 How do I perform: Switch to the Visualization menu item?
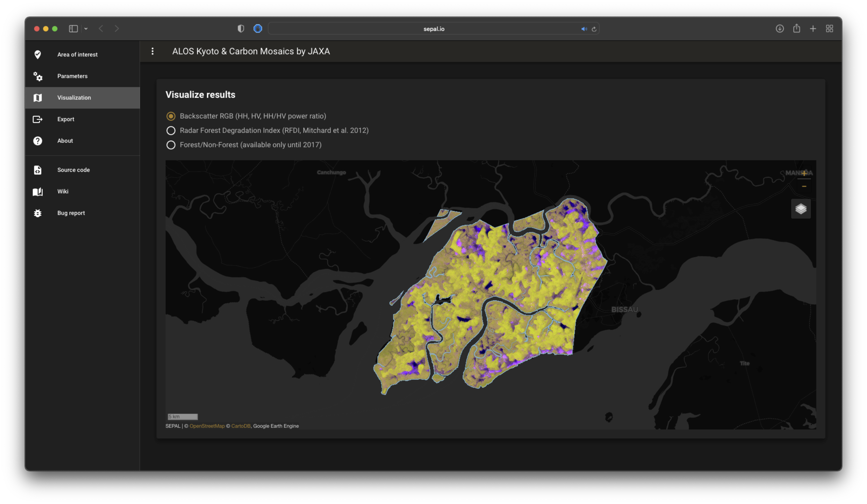pyautogui.click(x=74, y=98)
